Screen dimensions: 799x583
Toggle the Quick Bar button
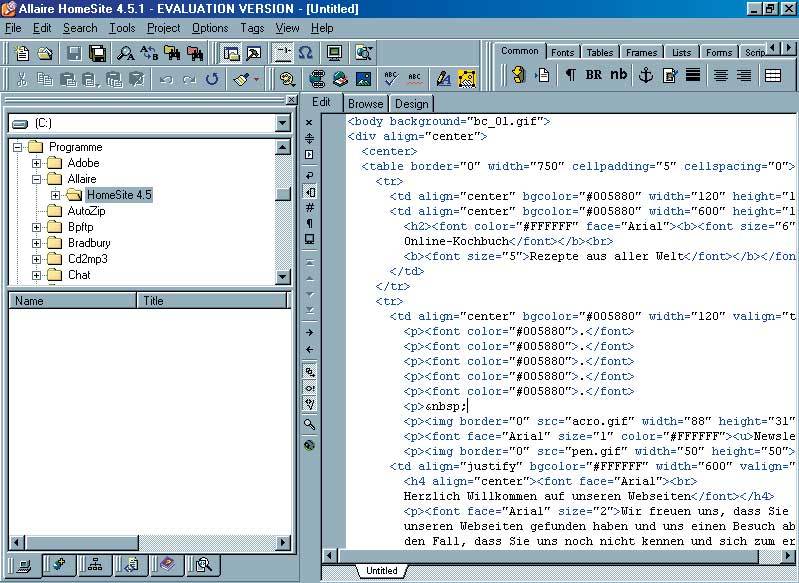pyautogui.click(x=282, y=53)
